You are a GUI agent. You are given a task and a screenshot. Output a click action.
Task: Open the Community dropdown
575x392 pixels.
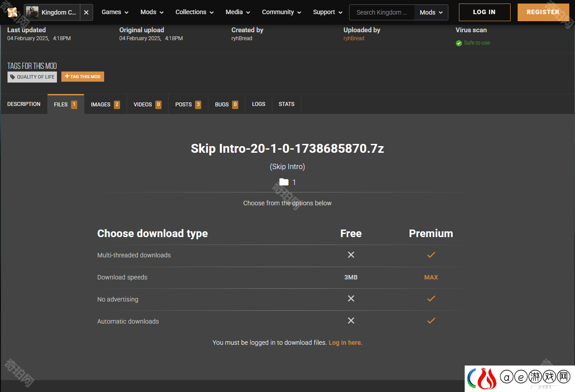click(x=282, y=12)
